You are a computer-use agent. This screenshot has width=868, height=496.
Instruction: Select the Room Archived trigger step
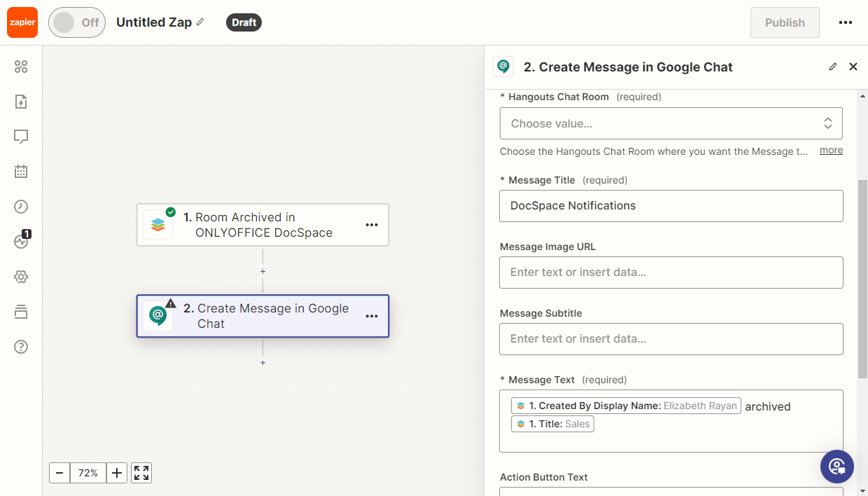pos(262,225)
